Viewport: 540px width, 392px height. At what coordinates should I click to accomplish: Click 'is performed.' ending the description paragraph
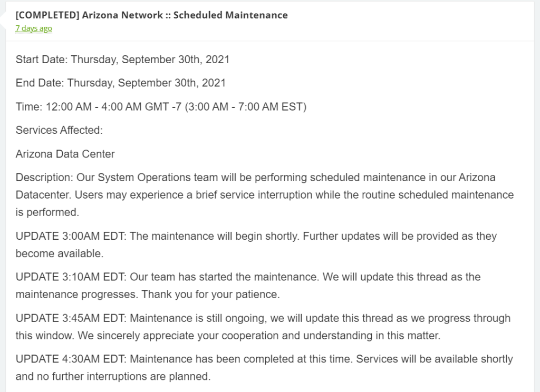47,212
